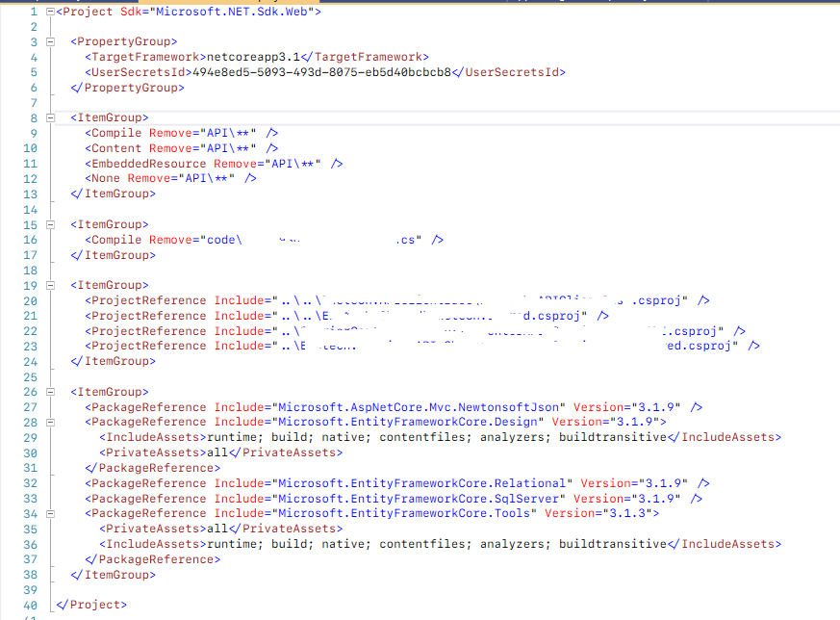Collapse the PackageReference ItemGroup fold on line 26
Screen dimensions: 840x620
(x=50, y=392)
